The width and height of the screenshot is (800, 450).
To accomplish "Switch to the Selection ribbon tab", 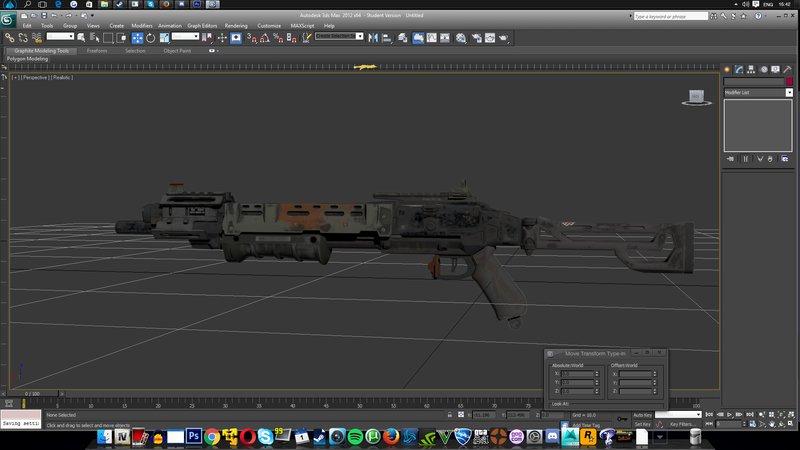I will click(x=135, y=51).
